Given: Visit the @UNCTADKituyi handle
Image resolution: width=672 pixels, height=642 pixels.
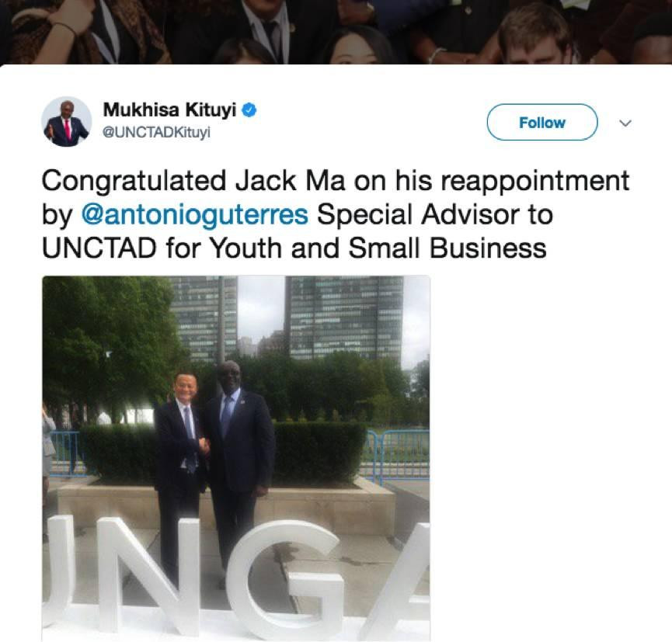Looking at the screenshot, I should pos(156,132).
